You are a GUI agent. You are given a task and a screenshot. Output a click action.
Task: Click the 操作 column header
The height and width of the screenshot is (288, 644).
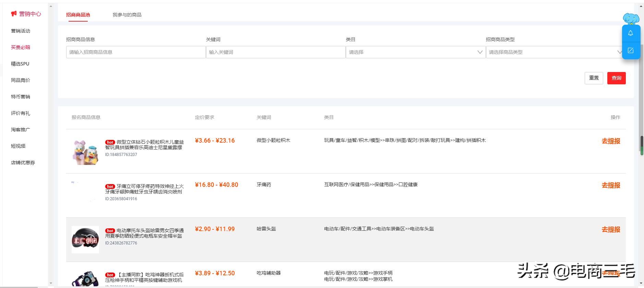tap(616, 117)
